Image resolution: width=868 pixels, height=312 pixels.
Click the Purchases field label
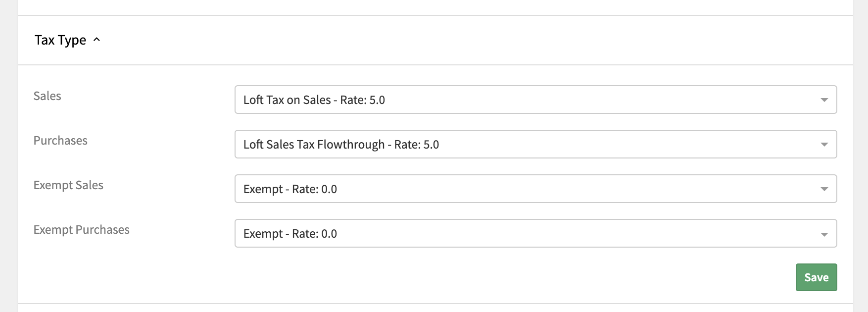coord(60,141)
